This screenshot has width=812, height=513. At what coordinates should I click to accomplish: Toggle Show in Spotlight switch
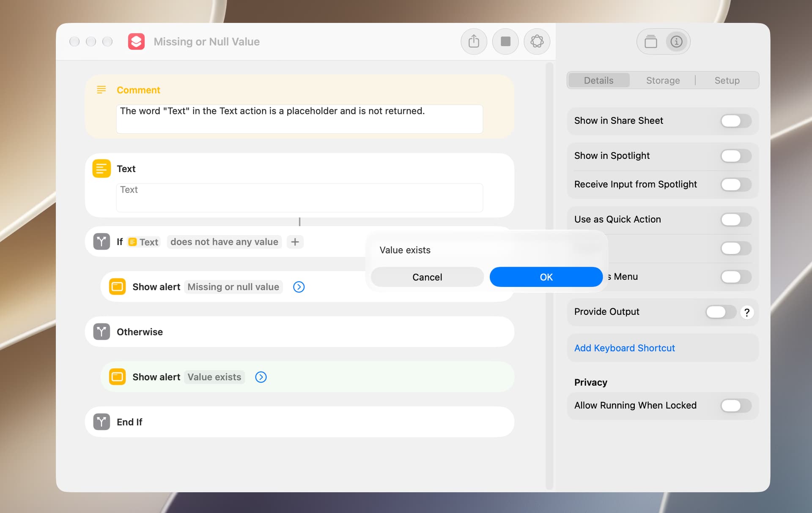click(x=736, y=156)
